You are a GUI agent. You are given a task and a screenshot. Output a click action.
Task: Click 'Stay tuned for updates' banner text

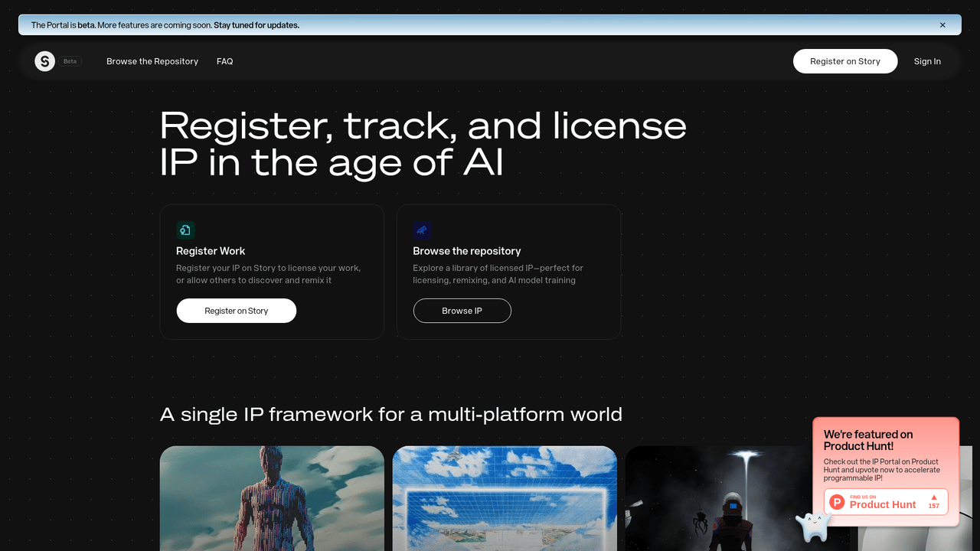point(256,25)
